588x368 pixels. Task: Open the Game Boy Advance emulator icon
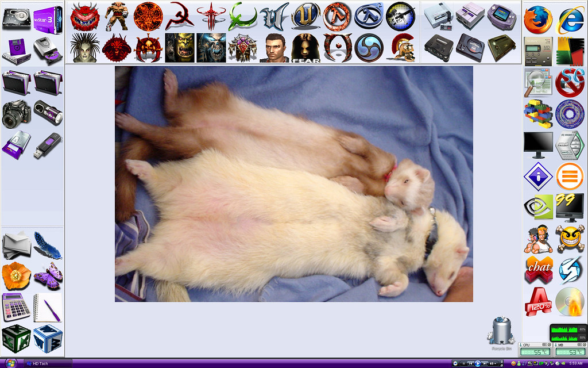(x=502, y=16)
